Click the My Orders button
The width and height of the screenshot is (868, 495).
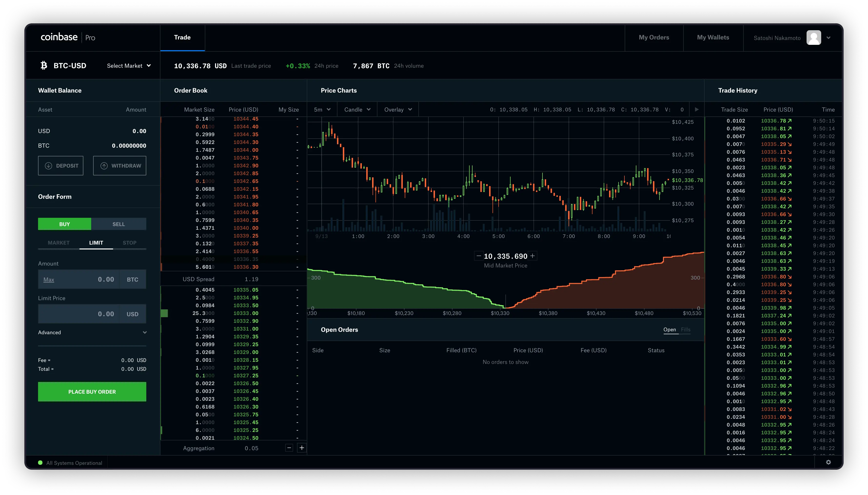654,37
